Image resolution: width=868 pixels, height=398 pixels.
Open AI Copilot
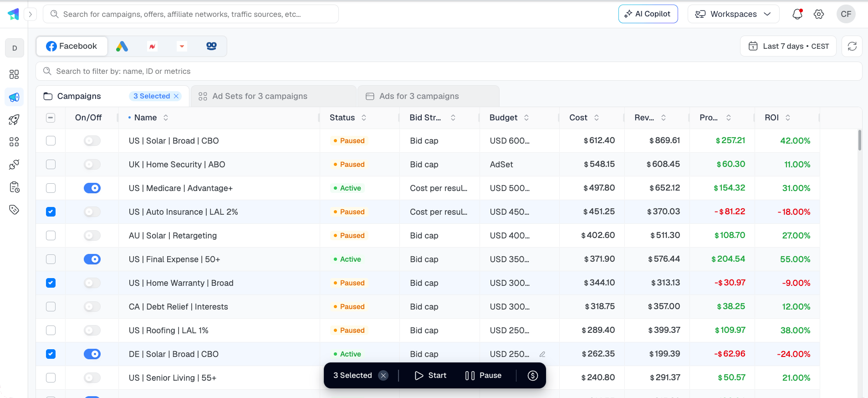[x=648, y=14]
